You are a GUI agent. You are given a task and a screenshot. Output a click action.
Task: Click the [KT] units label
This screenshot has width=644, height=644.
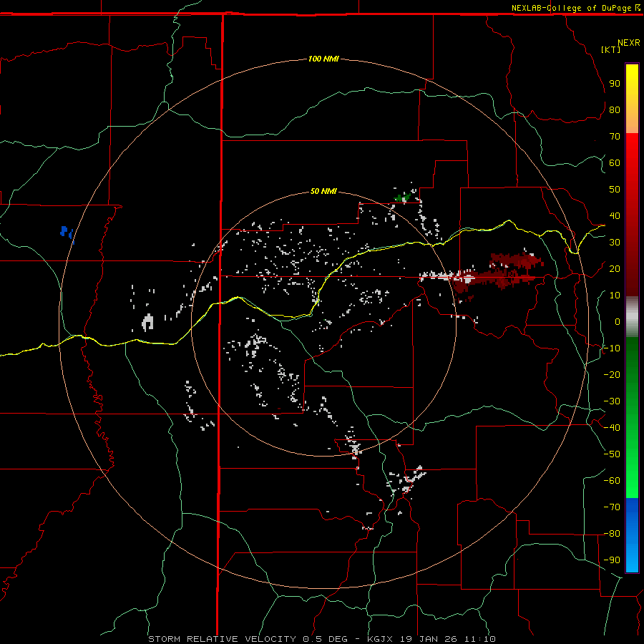(610, 49)
